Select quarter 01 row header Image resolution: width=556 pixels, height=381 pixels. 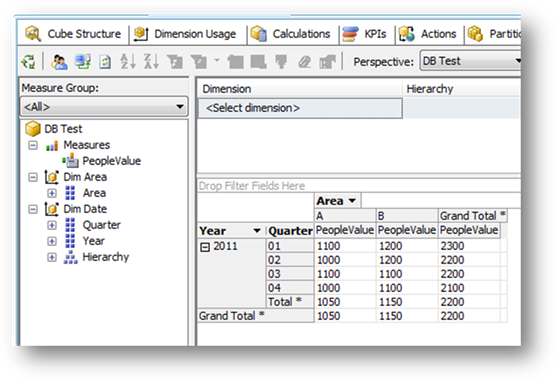(x=290, y=246)
